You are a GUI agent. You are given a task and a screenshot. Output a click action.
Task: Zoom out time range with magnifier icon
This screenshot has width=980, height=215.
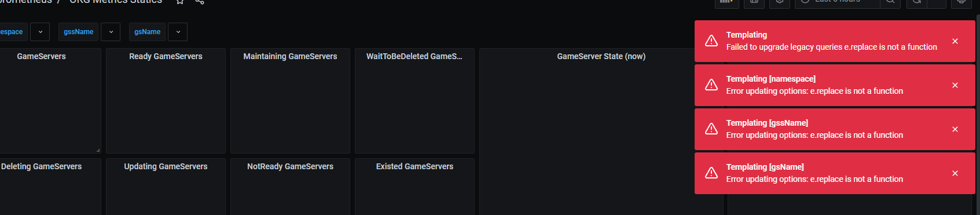point(890,2)
